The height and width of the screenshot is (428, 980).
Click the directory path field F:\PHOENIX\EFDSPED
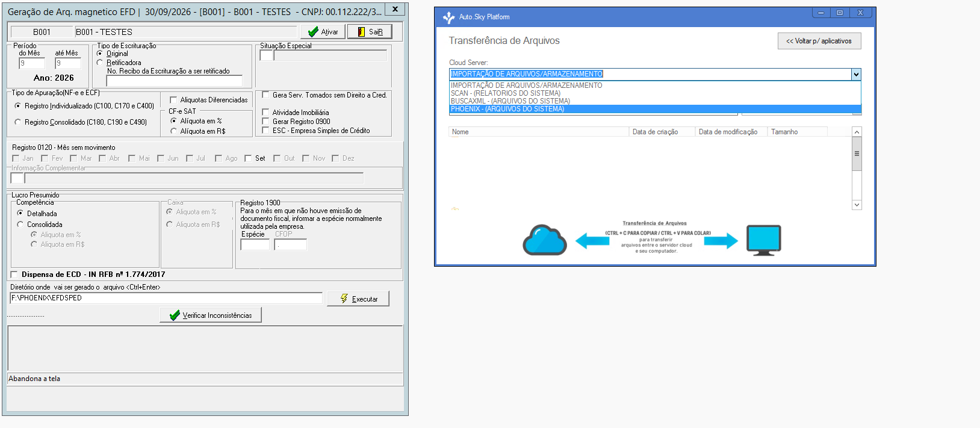(x=166, y=298)
